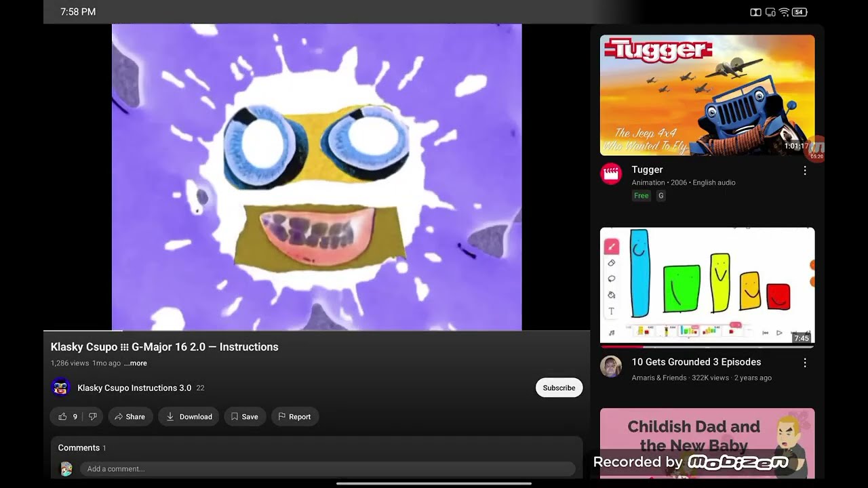The image size is (868, 488).
Task: Open 10 Gets Grounded thumbnail
Action: pyautogui.click(x=707, y=286)
